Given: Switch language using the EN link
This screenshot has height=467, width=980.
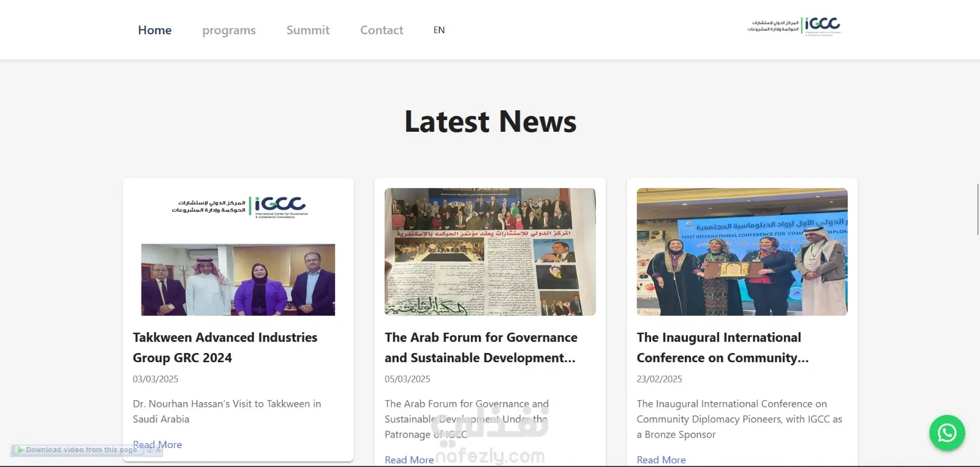Looking at the screenshot, I should [x=439, y=30].
